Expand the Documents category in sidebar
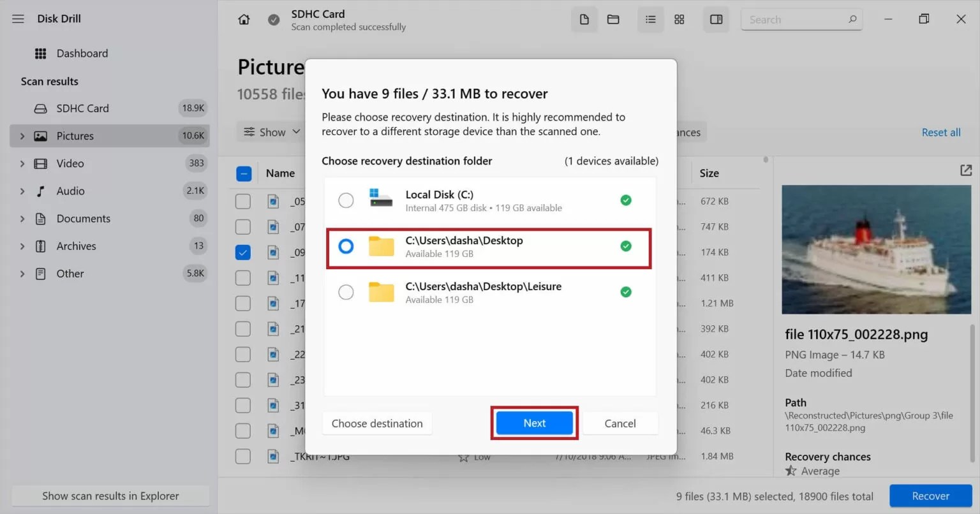 click(x=22, y=218)
